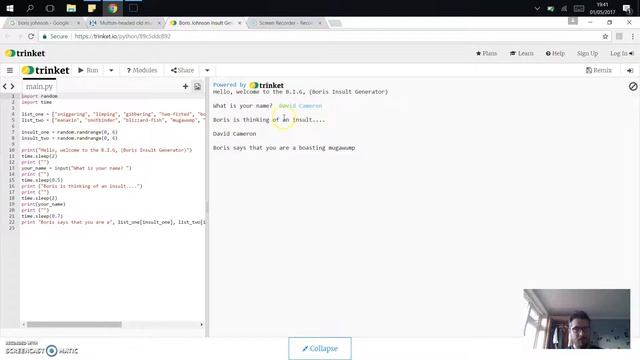
Task: Click the Collapse button
Action: pos(320,348)
